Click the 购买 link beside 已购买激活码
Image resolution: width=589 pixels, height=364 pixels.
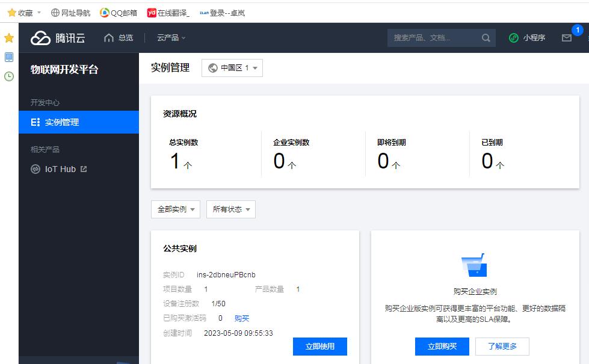click(x=242, y=318)
